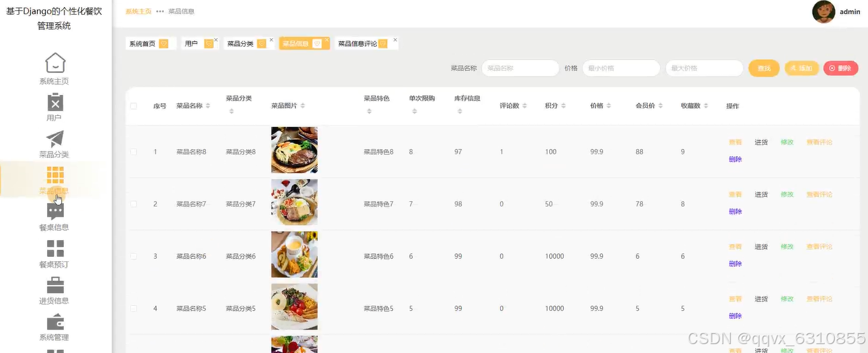Open the steak image of 菜品名称8
This screenshot has height=353, width=868.
pos(294,150)
